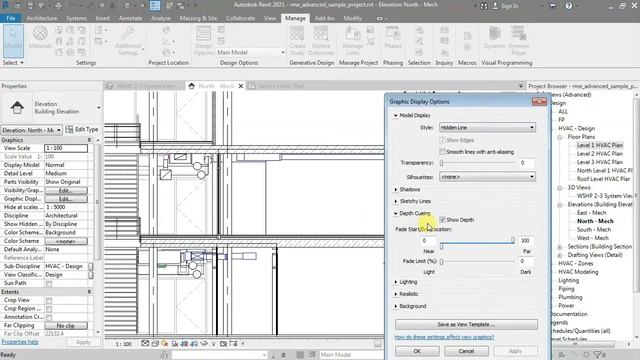
Task: Toggle the Annotation Crop checkbox
Action: coord(49,317)
